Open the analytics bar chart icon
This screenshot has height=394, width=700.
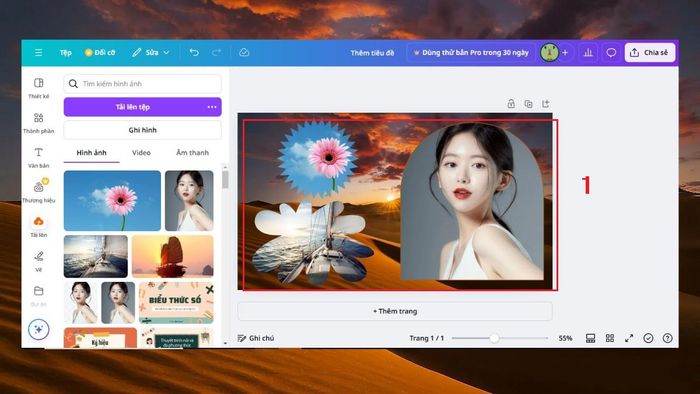pyautogui.click(x=588, y=53)
